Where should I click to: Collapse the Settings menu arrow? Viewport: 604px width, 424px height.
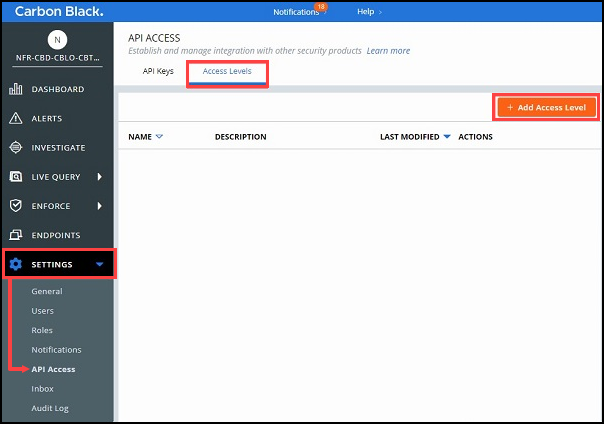pos(99,265)
